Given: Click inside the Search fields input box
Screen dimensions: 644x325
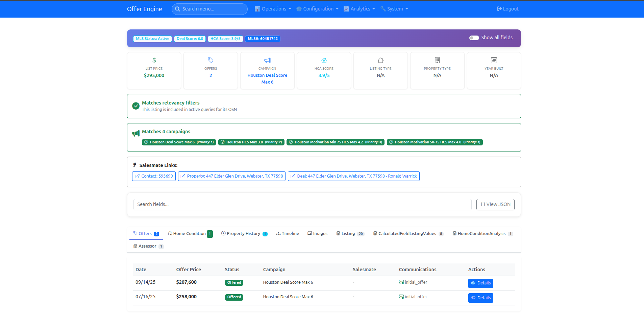Looking at the screenshot, I should (x=302, y=204).
